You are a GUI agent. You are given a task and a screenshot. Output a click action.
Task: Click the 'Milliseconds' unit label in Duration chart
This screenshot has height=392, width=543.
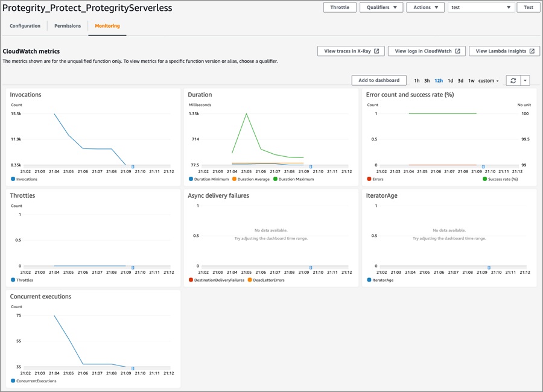coord(200,105)
